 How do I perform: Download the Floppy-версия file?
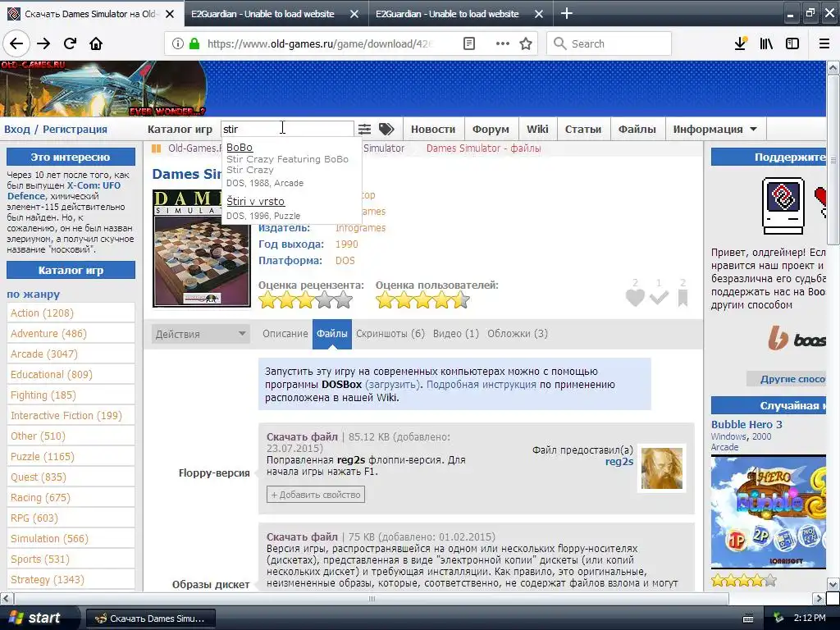tap(302, 436)
